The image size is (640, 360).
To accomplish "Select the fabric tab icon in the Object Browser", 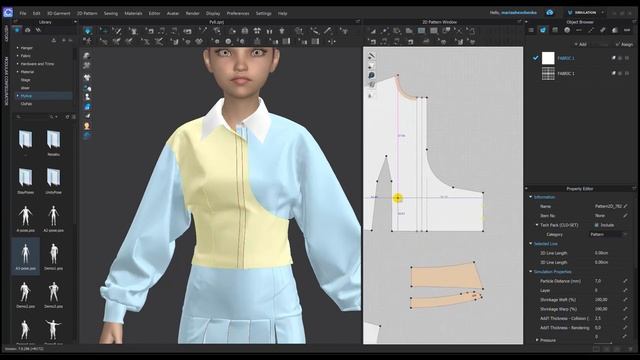I will [x=543, y=30].
